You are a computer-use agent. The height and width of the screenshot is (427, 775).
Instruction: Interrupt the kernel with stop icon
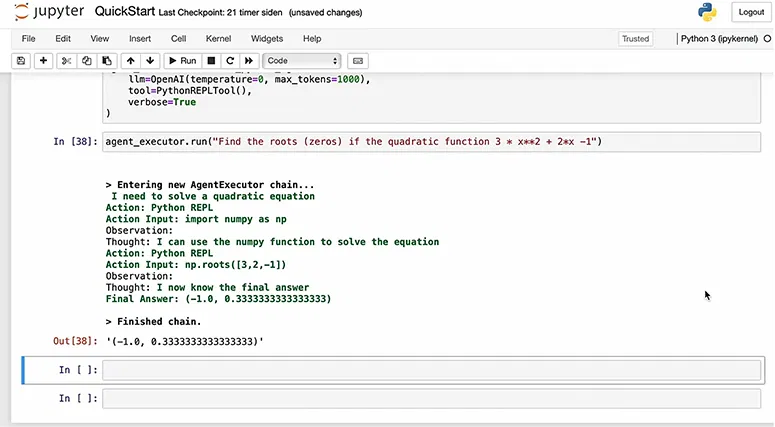point(212,61)
